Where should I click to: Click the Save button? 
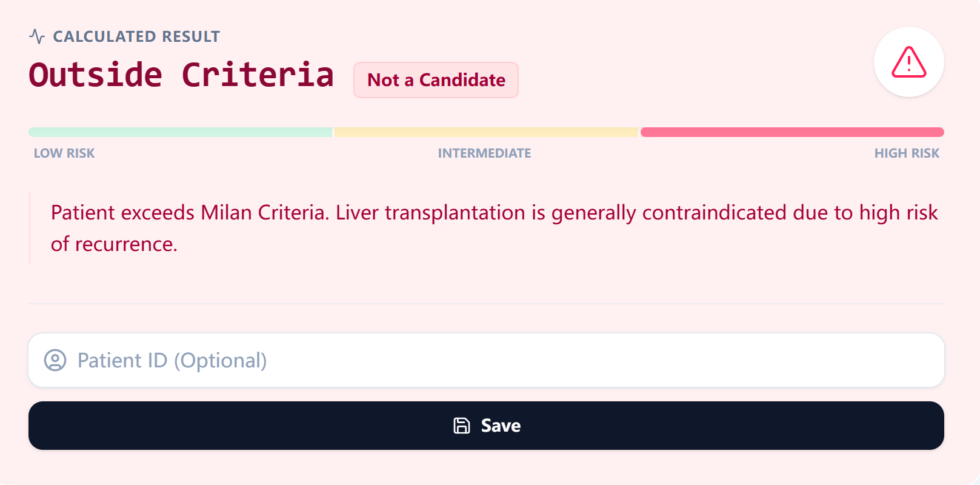tap(487, 426)
